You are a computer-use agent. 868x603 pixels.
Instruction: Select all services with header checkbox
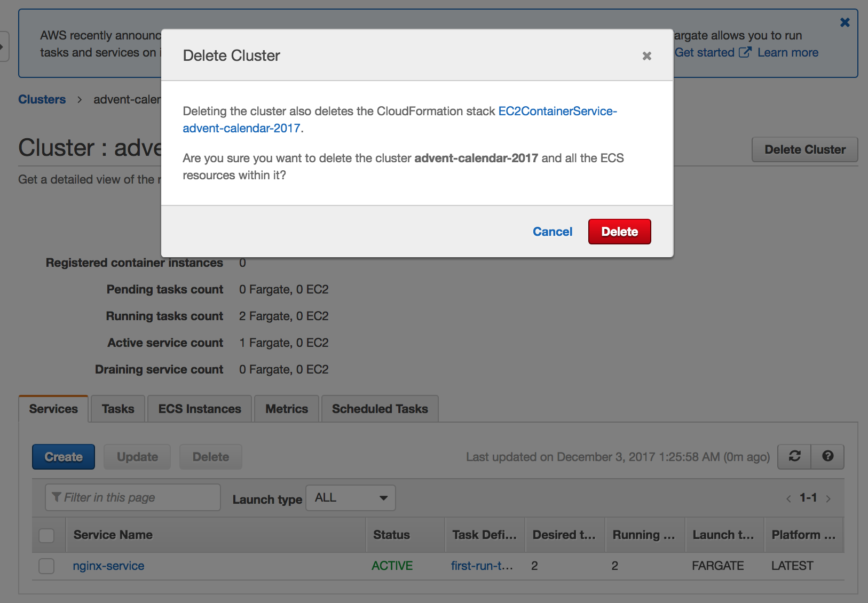(x=46, y=535)
